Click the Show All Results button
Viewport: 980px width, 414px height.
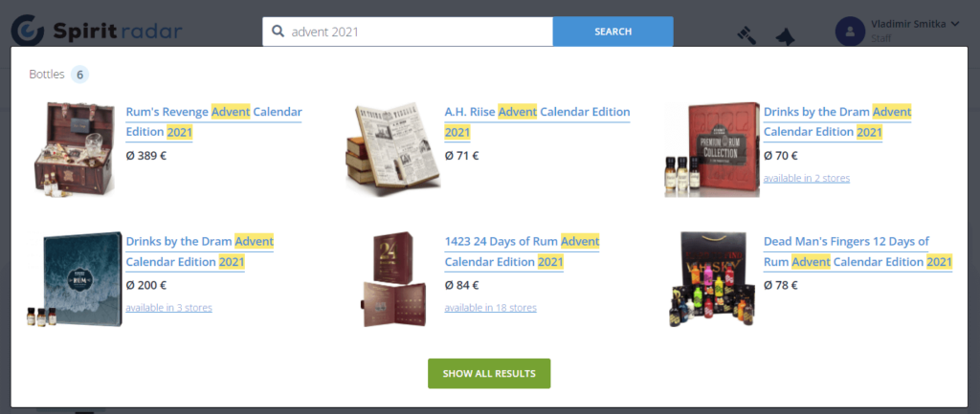click(x=489, y=374)
